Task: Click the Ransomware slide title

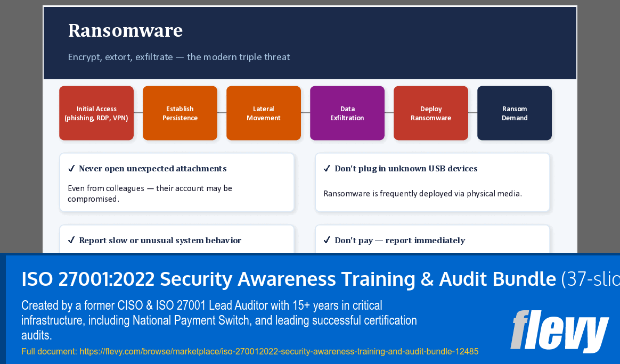Action: [125, 30]
